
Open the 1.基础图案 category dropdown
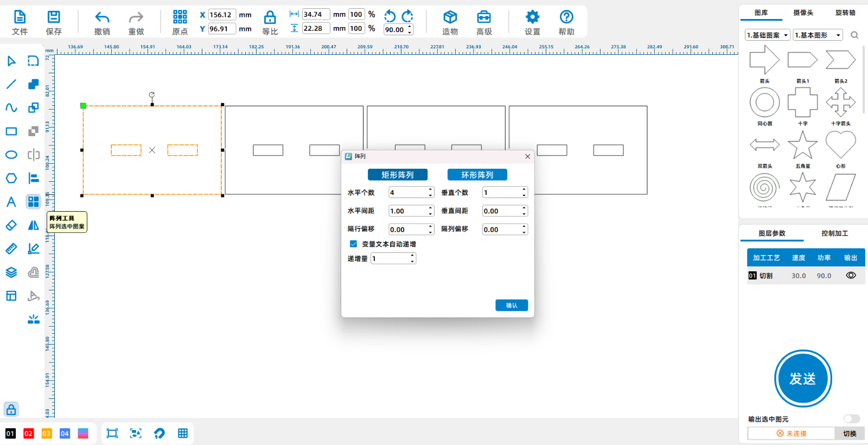767,35
